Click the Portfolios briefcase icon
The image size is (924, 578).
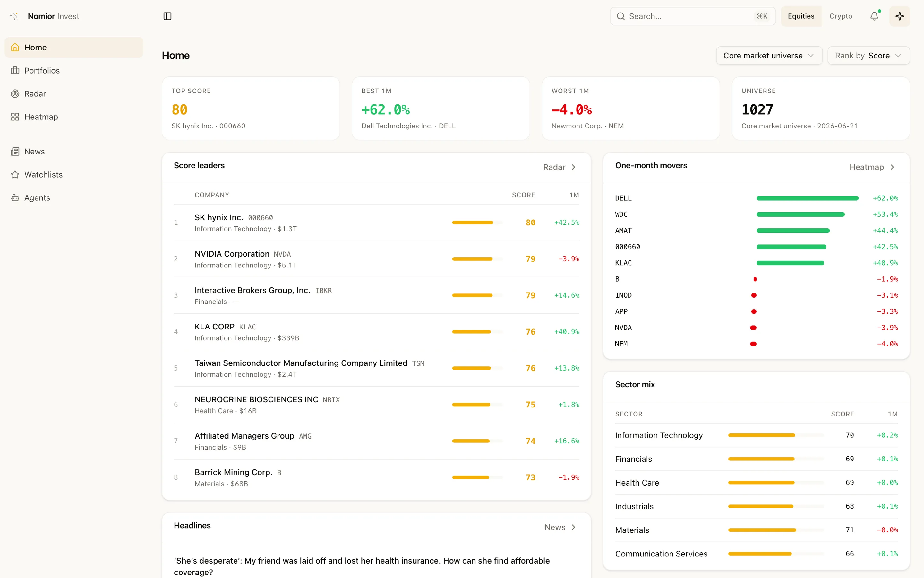click(15, 70)
